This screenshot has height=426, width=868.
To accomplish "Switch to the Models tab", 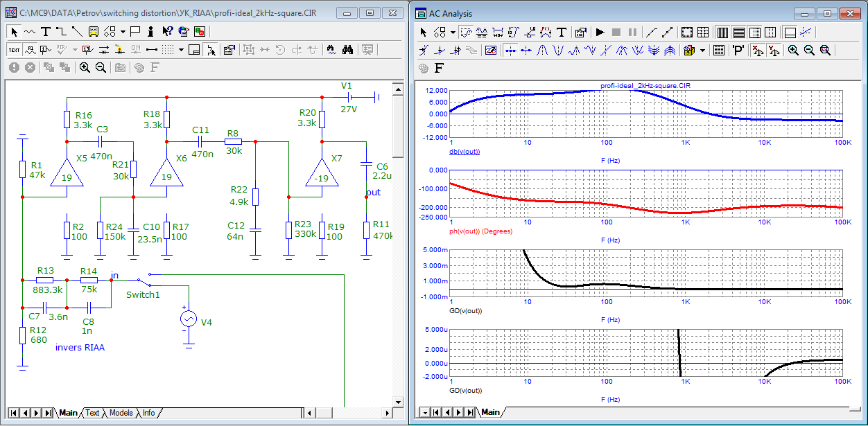I will click(x=121, y=413).
